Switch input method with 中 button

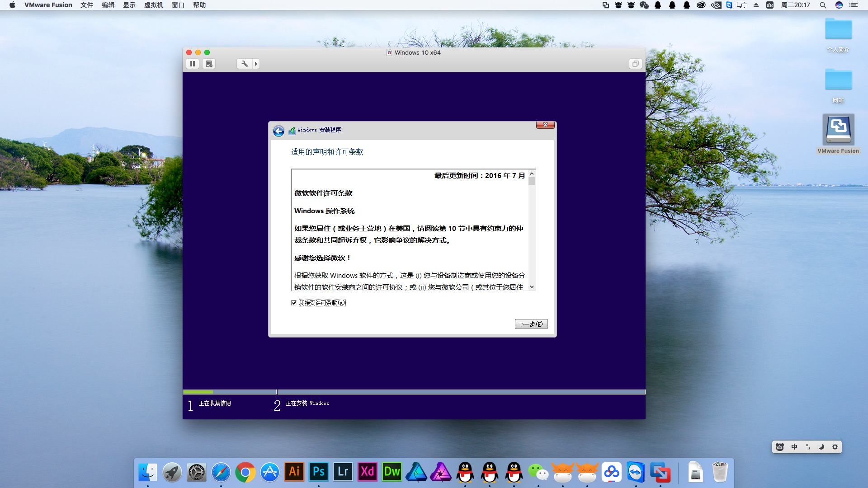pyautogui.click(x=794, y=447)
